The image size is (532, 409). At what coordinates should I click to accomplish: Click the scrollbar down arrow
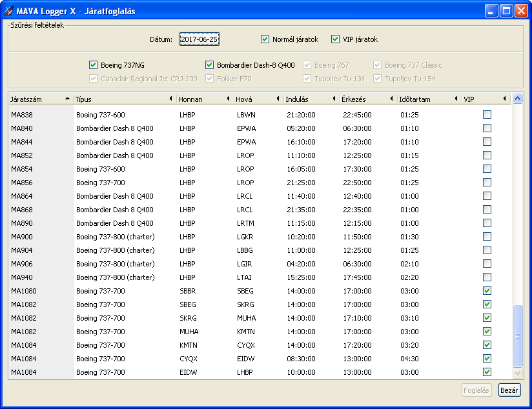tap(517, 373)
